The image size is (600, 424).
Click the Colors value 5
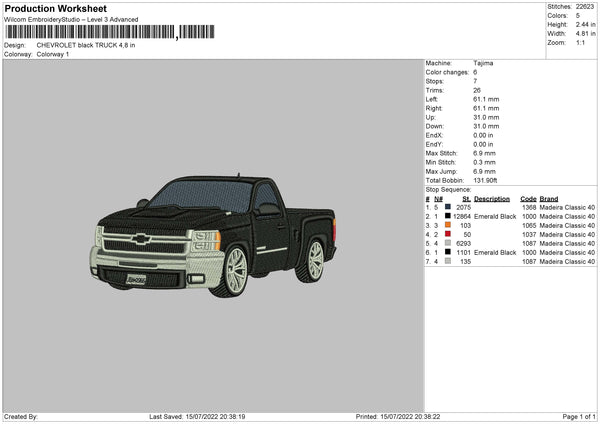(578, 16)
